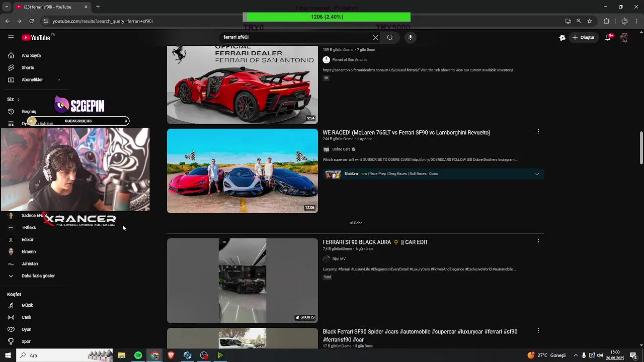Click the page vertical scrollbar thumb
Image resolution: width=644 pixels, height=362 pixels.
pyautogui.click(x=641, y=147)
